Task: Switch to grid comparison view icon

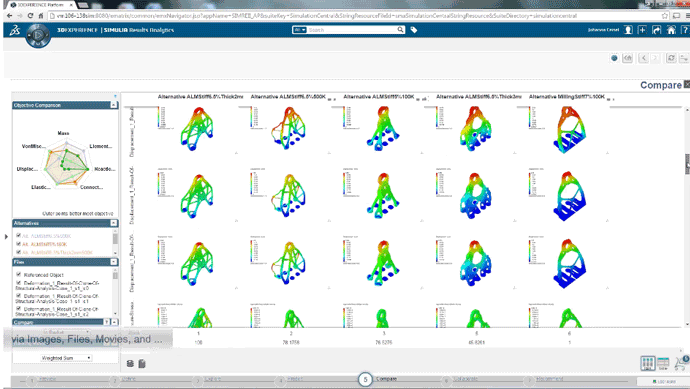Action: pos(647,363)
